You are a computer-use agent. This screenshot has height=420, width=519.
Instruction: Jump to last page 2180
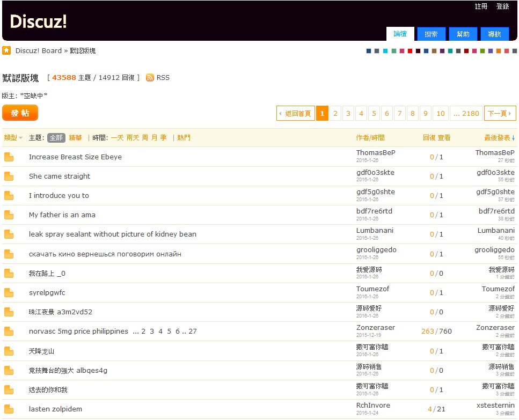click(x=466, y=113)
